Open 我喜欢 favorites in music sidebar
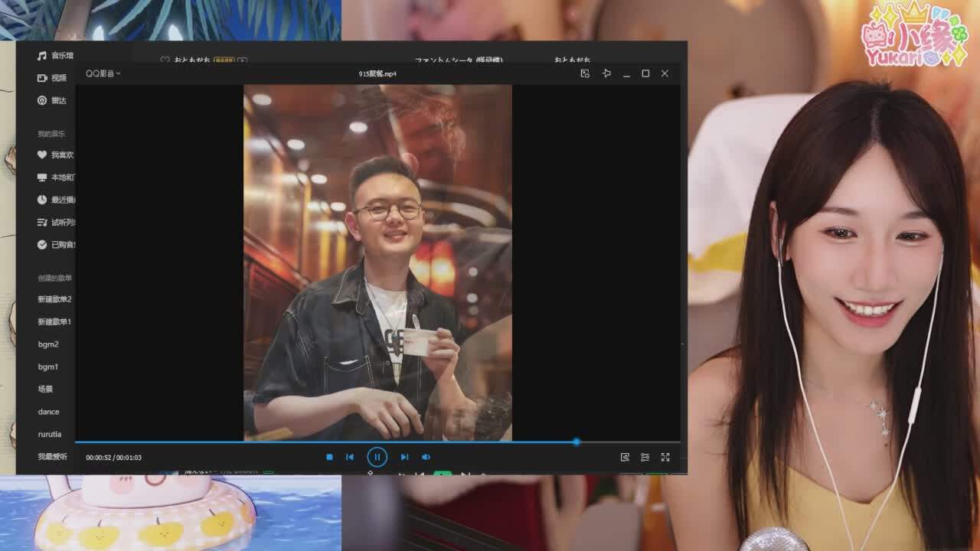The width and height of the screenshot is (980, 551). point(56,155)
